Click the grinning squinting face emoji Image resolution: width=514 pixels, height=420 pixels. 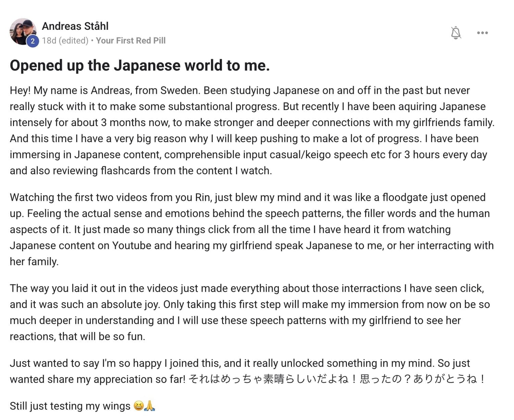pyautogui.click(x=139, y=406)
